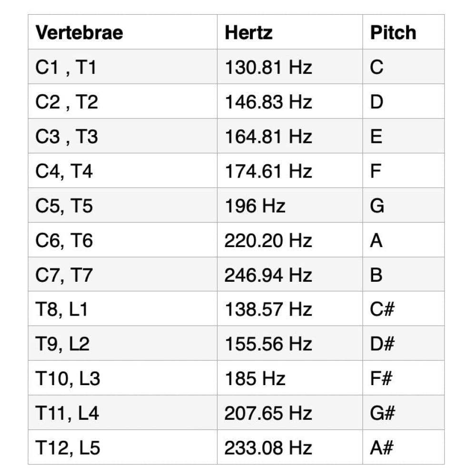Click the Hertz column header
This screenshot has width=476, height=476.
click(x=248, y=32)
